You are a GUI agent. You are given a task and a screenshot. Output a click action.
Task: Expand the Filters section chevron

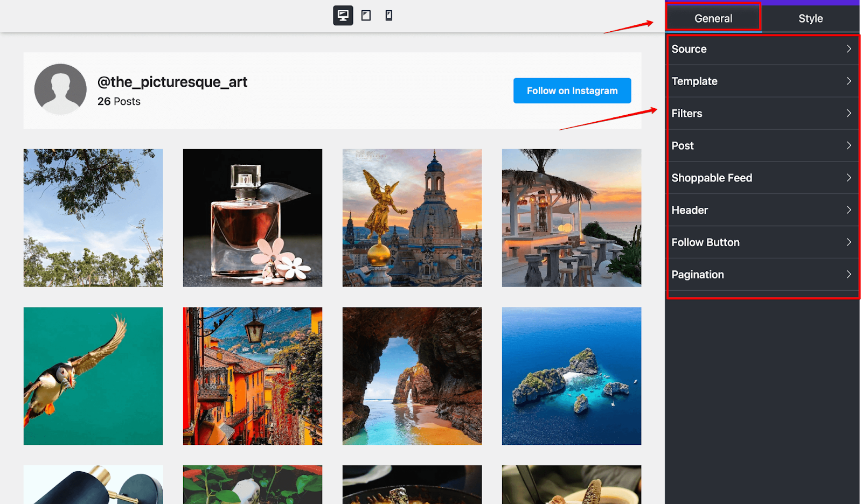[x=849, y=114]
